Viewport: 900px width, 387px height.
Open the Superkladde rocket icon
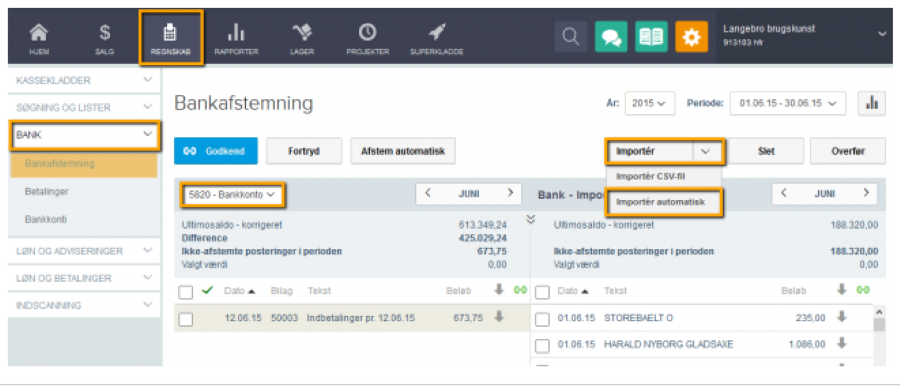437,33
